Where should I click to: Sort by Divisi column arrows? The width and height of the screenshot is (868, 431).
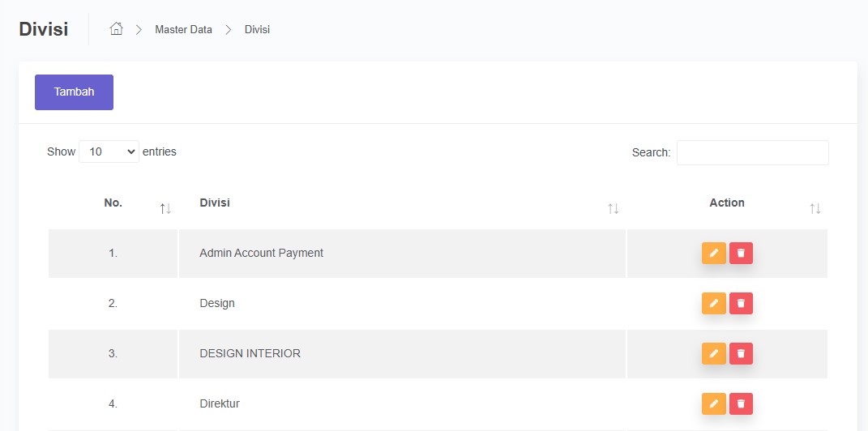[x=614, y=209]
